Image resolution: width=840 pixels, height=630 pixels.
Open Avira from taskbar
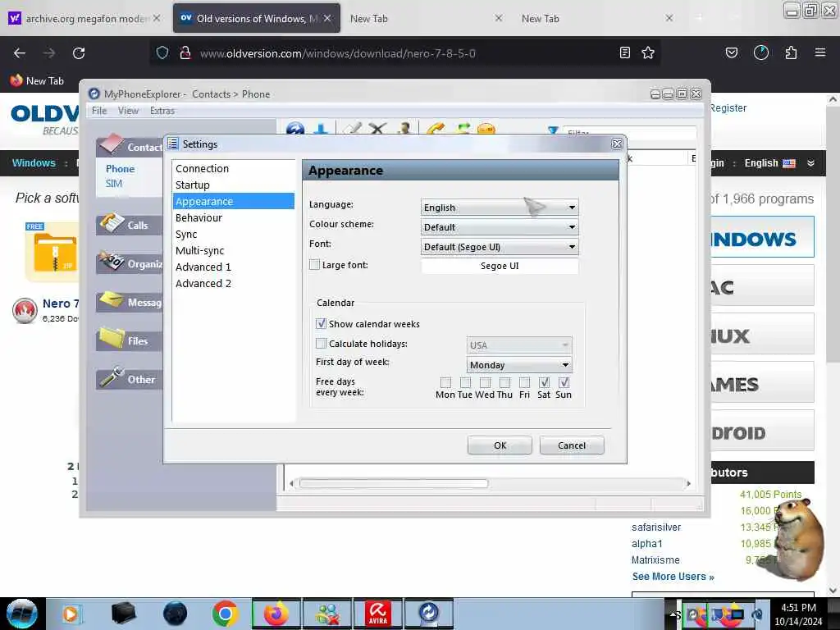[x=377, y=614]
